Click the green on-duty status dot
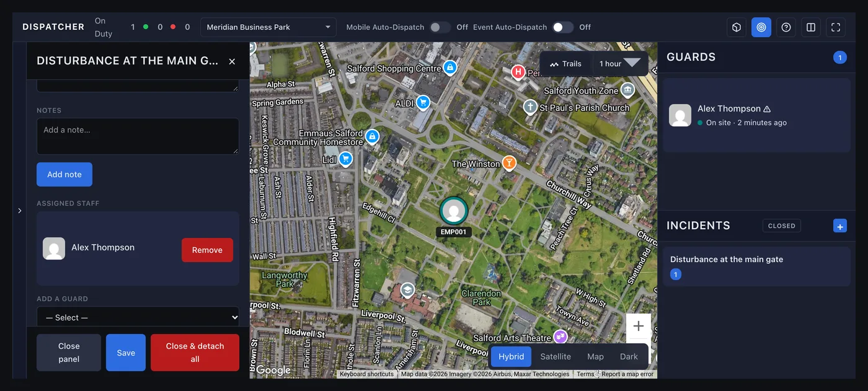868x391 pixels. [146, 27]
